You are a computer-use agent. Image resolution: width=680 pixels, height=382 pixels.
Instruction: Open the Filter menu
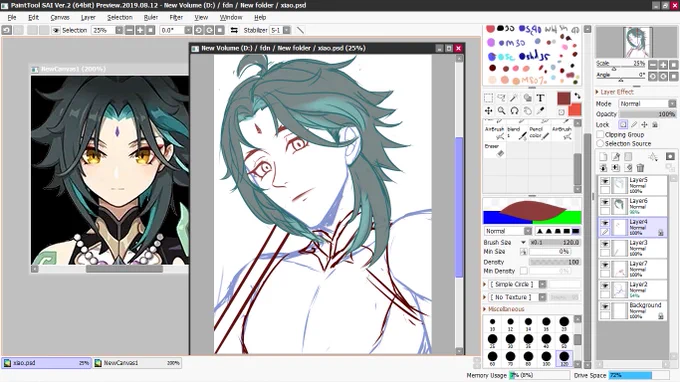click(176, 17)
